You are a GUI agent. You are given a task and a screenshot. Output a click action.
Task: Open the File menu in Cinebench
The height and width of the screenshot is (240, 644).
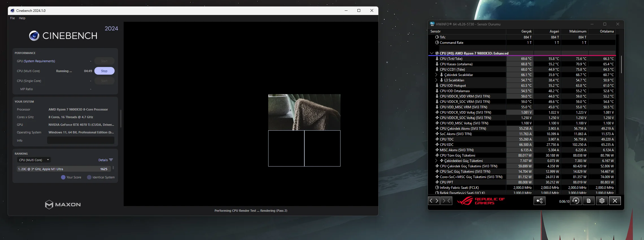click(x=12, y=18)
